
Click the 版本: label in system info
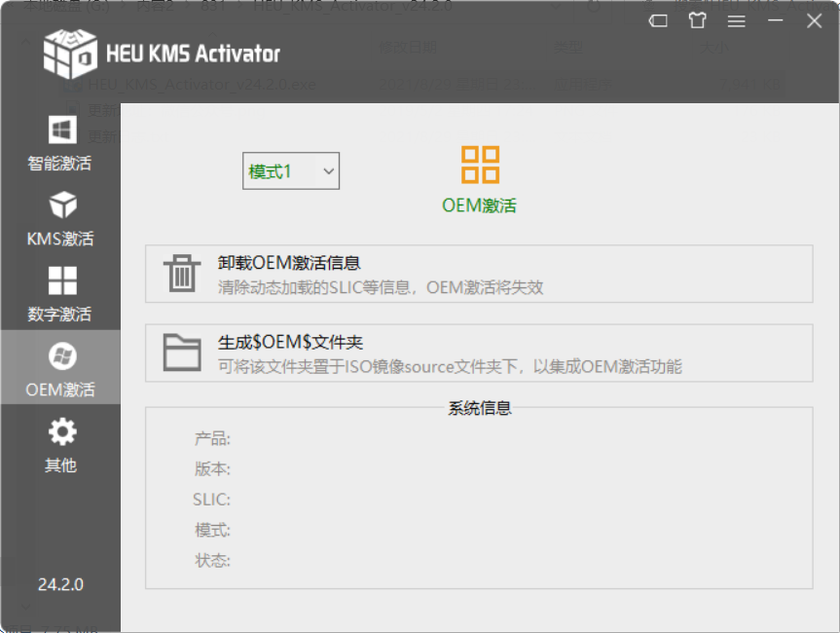tap(212, 469)
